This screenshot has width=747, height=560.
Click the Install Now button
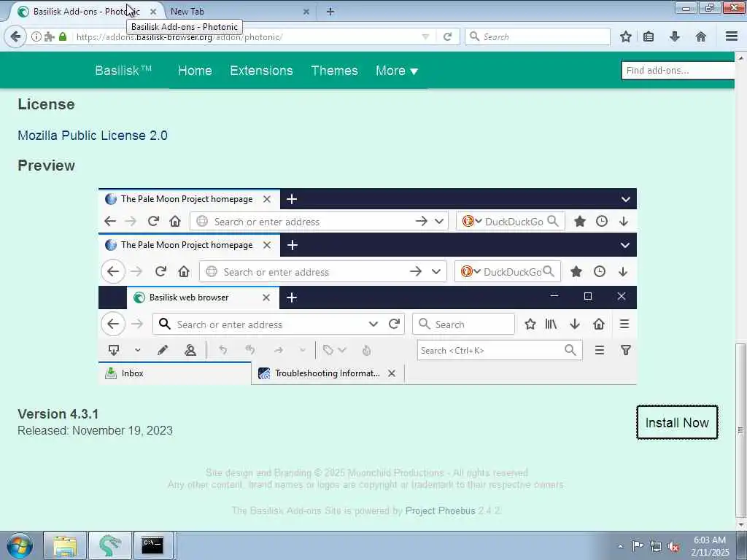[x=677, y=422]
